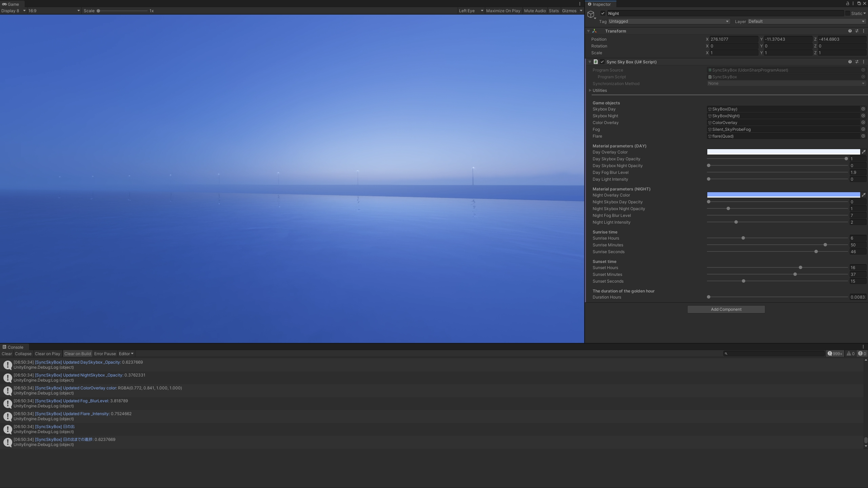Select the Updated Fog _BlurLevel log entry
The height and width of the screenshot is (488, 868).
tap(432, 403)
